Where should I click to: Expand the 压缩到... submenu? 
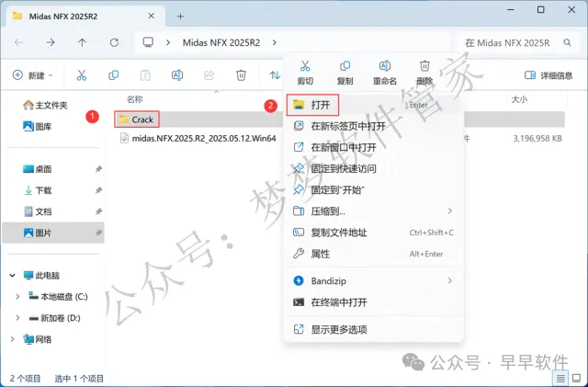(449, 211)
